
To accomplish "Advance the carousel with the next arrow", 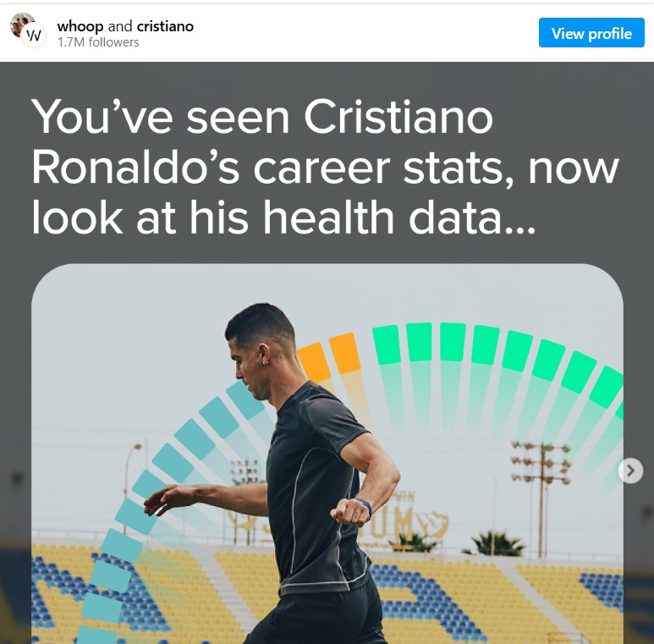I will pyautogui.click(x=630, y=471).
